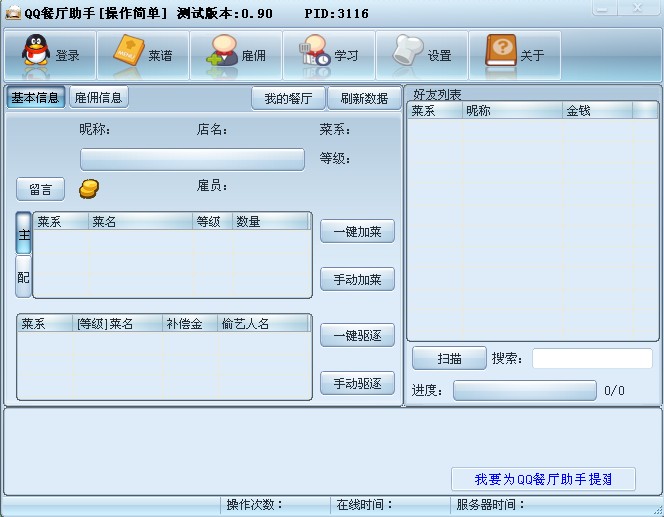The height and width of the screenshot is (517, 664).
Task: Open the 菜谱 recipe book icon
Action: [128, 55]
